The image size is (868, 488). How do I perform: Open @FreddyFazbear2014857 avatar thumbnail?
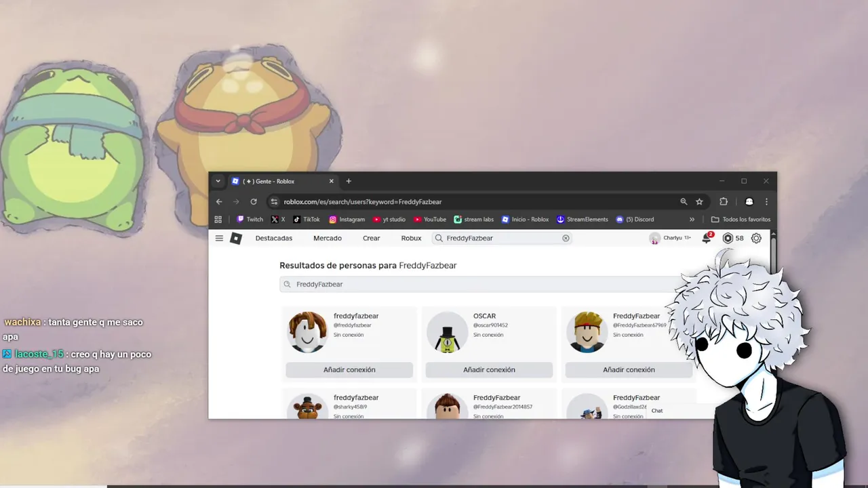pos(447,407)
